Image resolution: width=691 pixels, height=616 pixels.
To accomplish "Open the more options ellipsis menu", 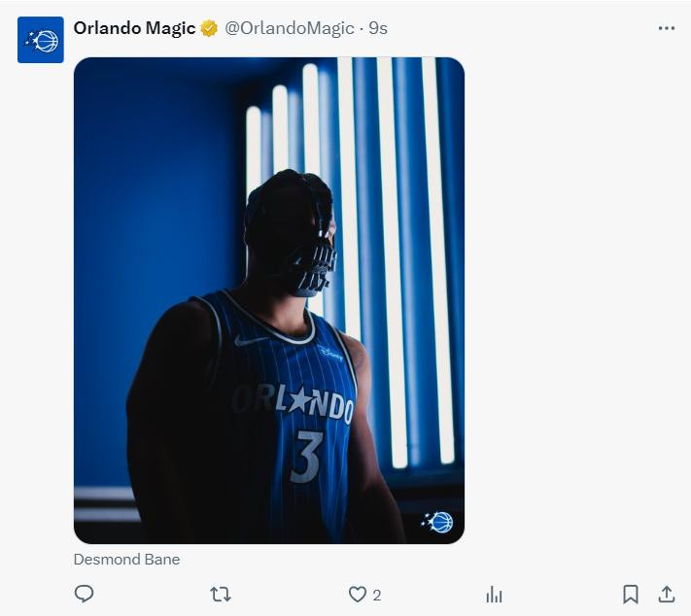I will coord(666,28).
